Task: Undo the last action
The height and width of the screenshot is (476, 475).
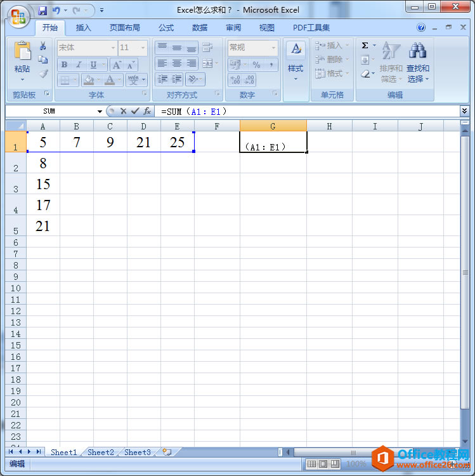Action: coord(56,11)
